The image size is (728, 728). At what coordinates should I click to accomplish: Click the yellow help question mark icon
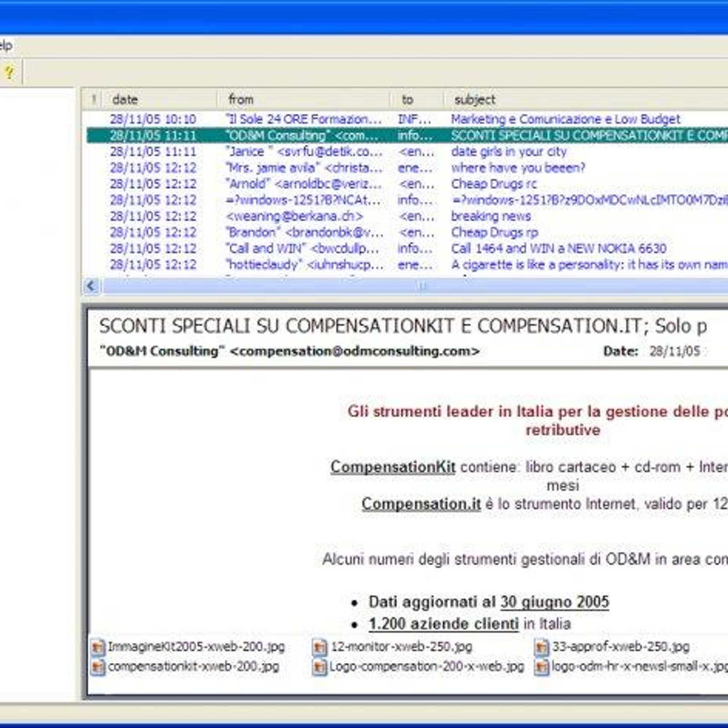pos(9,72)
